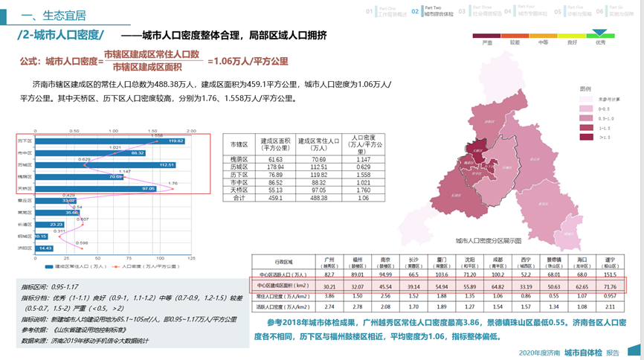Screen dimensions: 644x360
Task: Click the 广州 column header
Action: [x=329, y=263]
